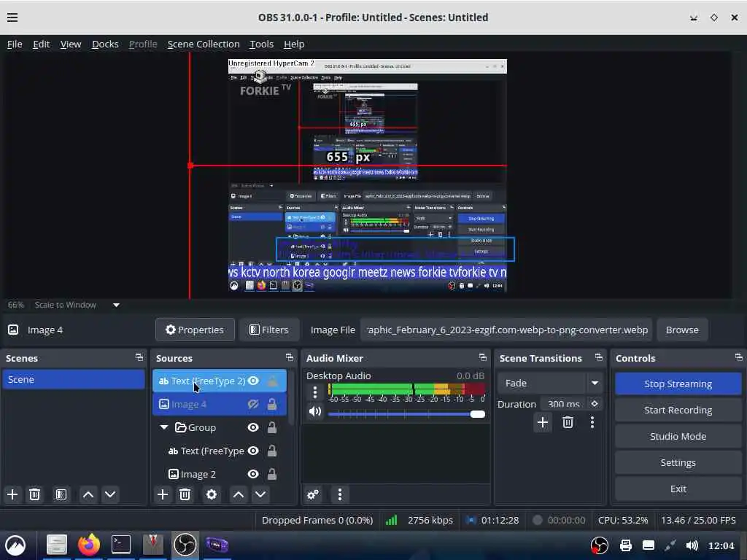Open the View menu

point(71,44)
